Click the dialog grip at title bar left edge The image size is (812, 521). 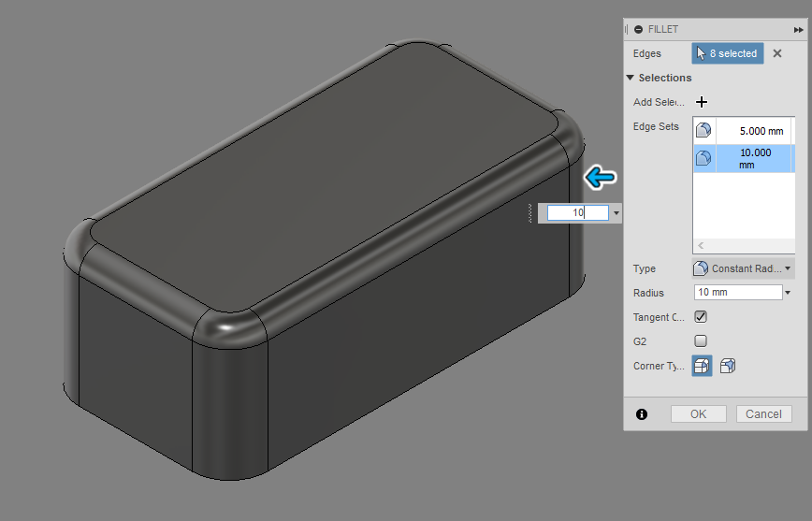click(626, 30)
